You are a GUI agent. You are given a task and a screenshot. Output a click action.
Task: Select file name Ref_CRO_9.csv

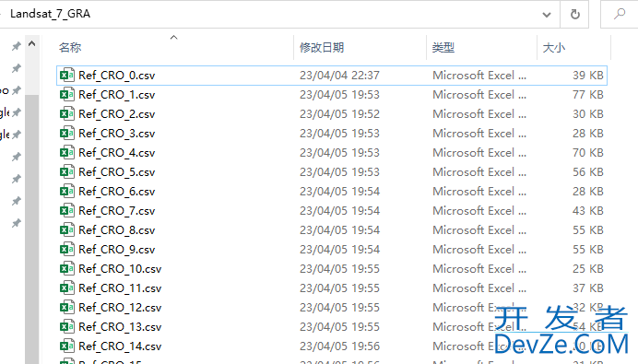(x=117, y=250)
